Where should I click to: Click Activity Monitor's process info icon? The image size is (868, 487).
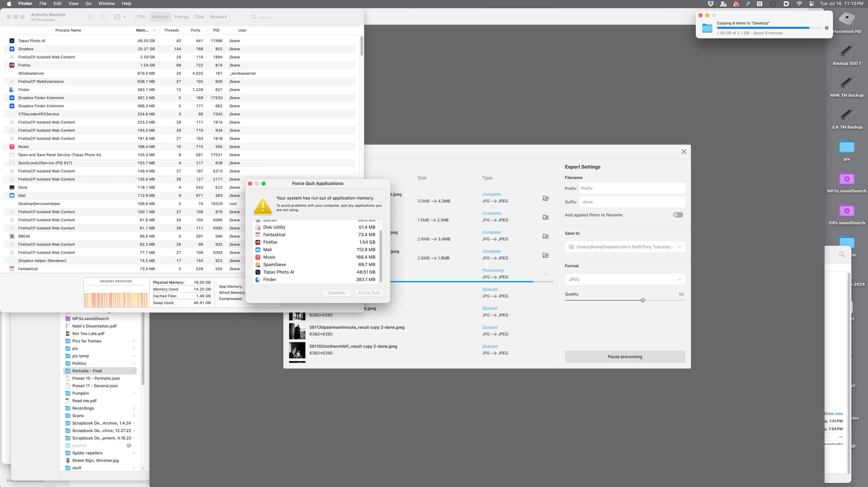pyautogui.click(x=104, y=17)
